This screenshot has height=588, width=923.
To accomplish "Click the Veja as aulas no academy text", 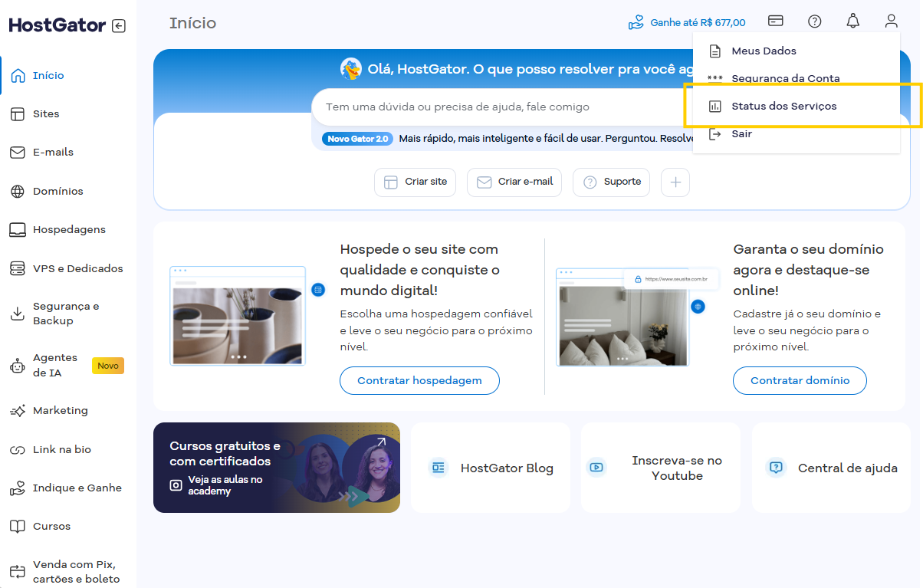I will 225,485.
